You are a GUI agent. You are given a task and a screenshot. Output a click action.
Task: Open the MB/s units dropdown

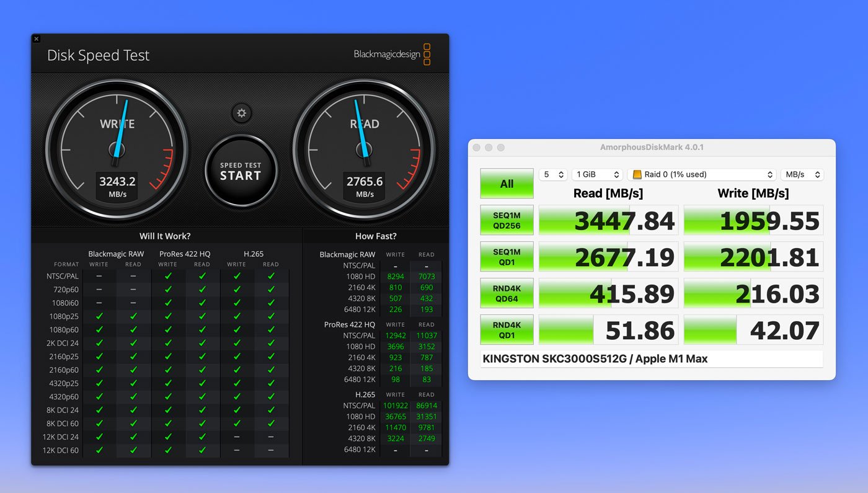point(802,175)
